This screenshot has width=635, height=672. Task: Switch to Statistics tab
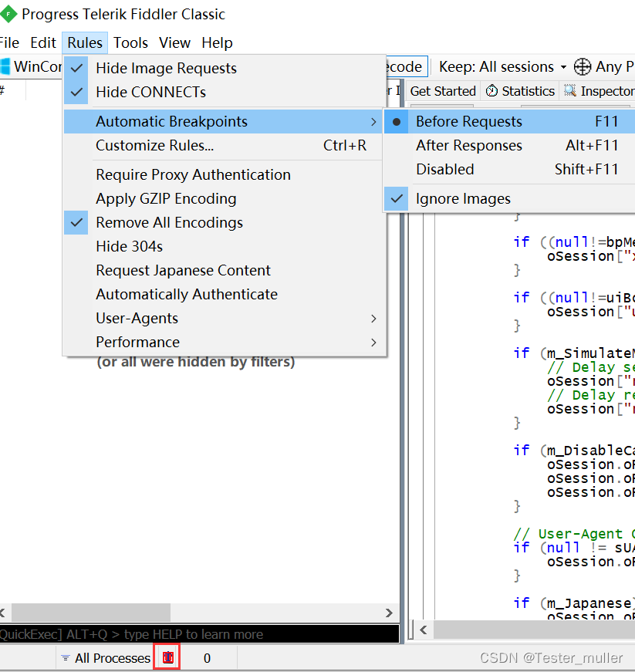click(520, 91)
